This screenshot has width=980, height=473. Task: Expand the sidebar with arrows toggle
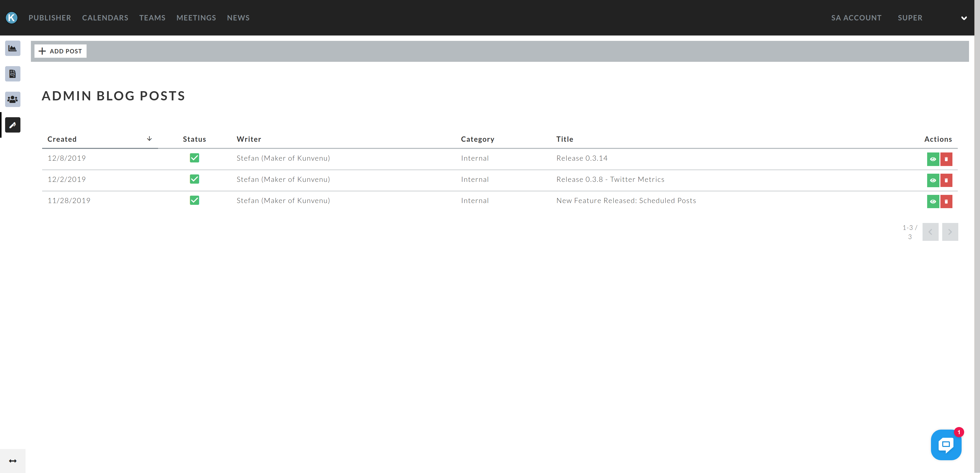point(13,461)
